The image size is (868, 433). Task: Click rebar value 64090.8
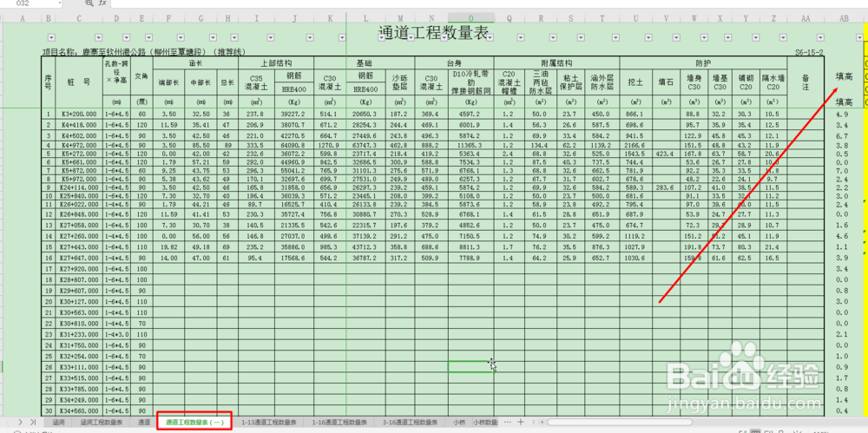tap(293, 145)
